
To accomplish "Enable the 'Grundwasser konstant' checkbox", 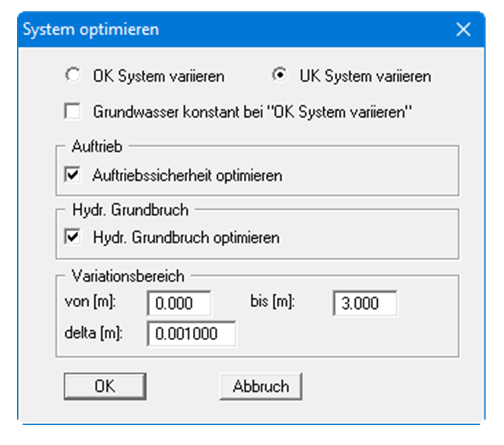I will [72, 111].
